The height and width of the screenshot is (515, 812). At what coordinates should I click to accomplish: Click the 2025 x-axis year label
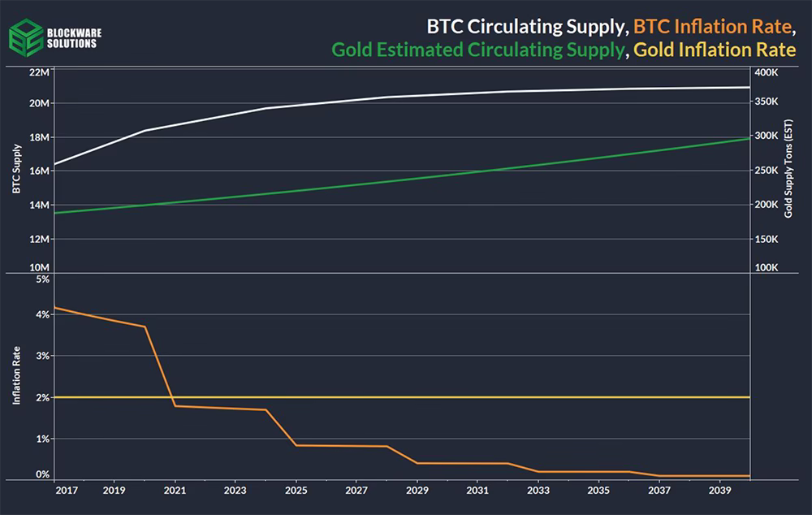pos(296,490)
